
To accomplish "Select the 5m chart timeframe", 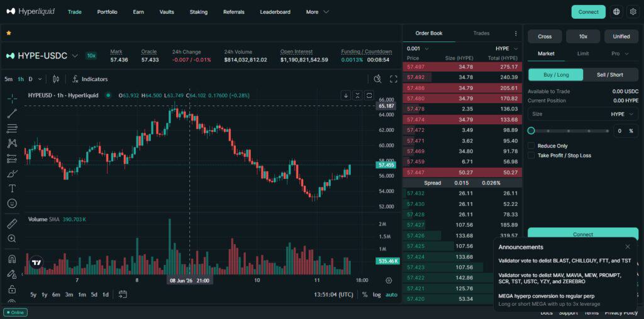I will (8, 79).
